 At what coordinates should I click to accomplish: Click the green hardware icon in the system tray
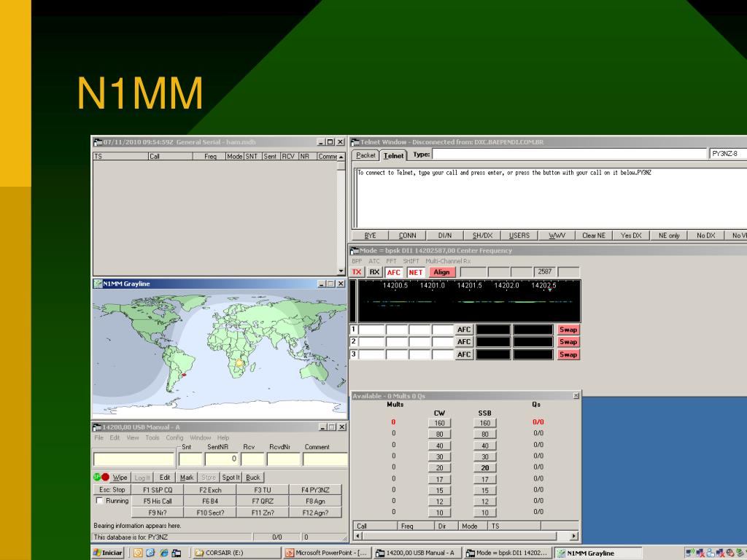click(740, 553)
